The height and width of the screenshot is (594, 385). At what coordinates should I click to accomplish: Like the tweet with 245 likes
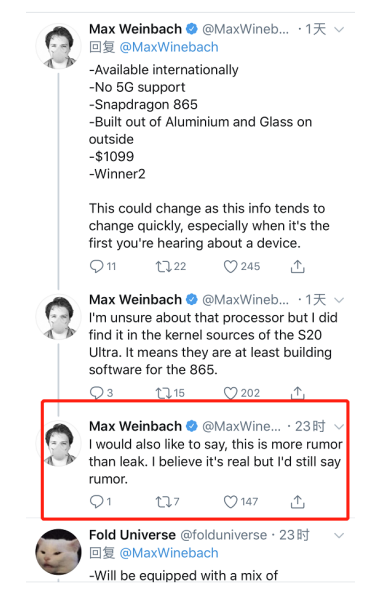pos(230,266)
